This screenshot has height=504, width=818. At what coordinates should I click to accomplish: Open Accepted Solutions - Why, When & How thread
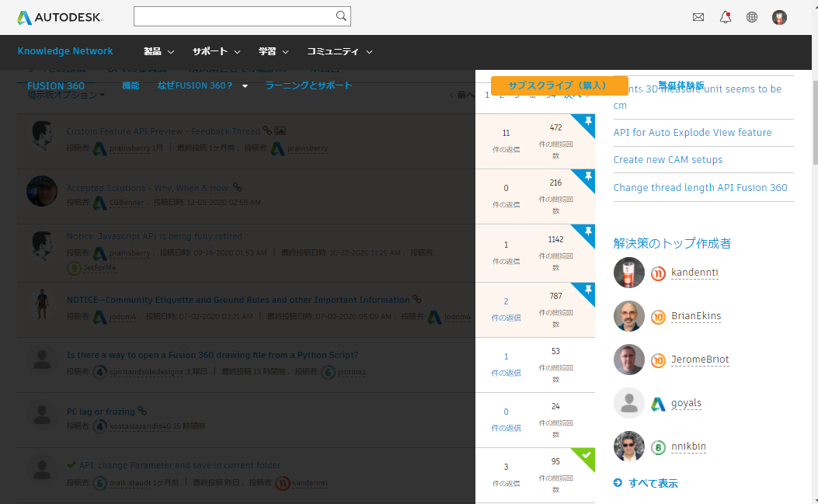point(148,188)
